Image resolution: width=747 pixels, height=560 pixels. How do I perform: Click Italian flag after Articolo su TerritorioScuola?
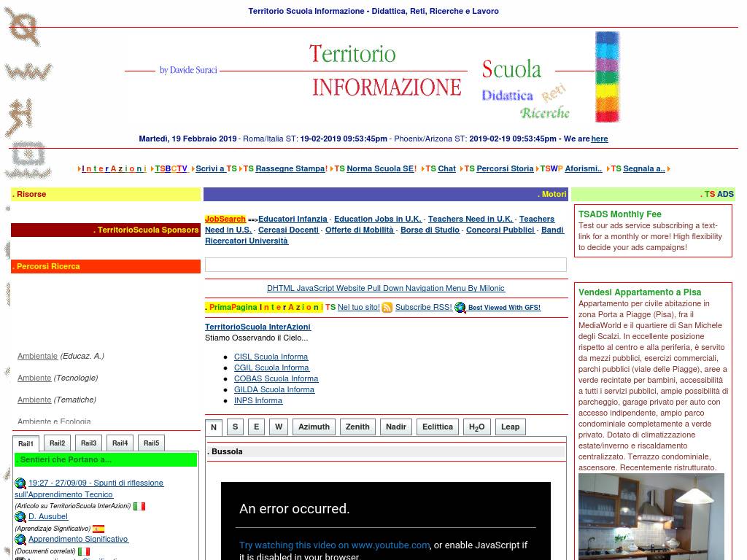139,506
